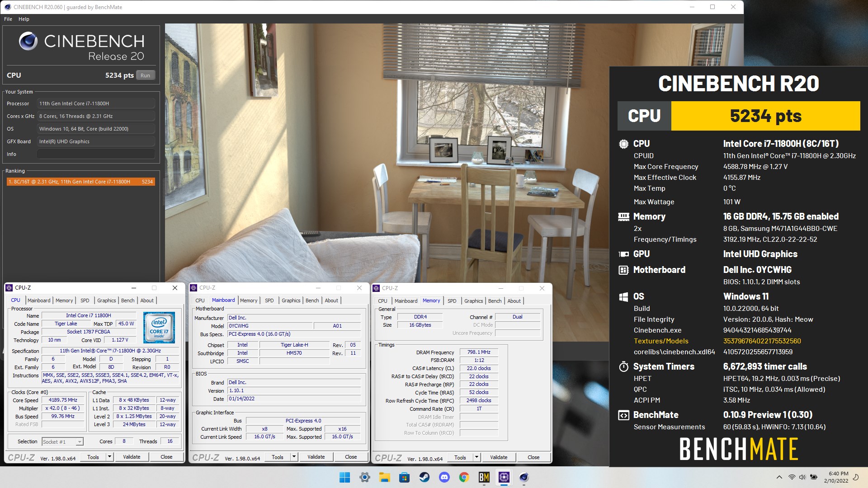
Task: Click Close button in first CPU-Z window
Action: click(166, 457)
